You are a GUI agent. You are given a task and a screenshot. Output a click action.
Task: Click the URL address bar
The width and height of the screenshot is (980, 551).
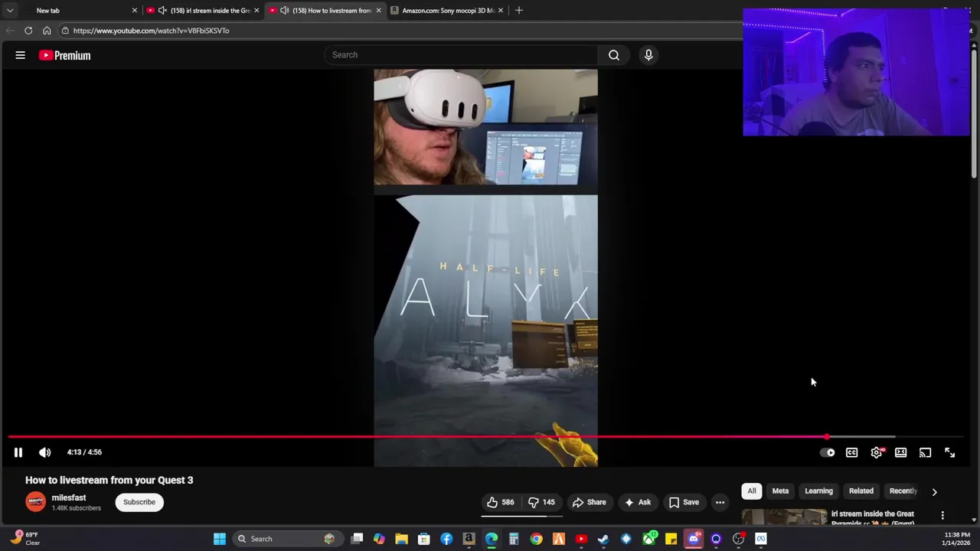[x=398, y=31]
